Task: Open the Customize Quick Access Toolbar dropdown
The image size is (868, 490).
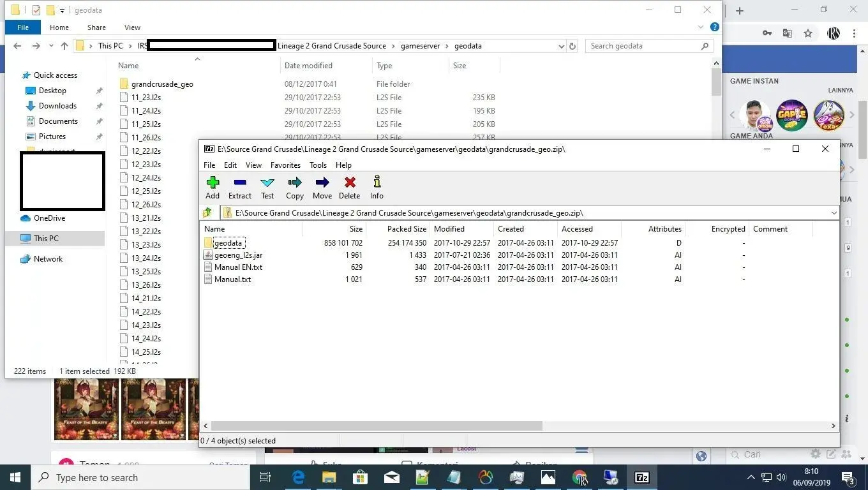Action: click(x=63, y=10)
